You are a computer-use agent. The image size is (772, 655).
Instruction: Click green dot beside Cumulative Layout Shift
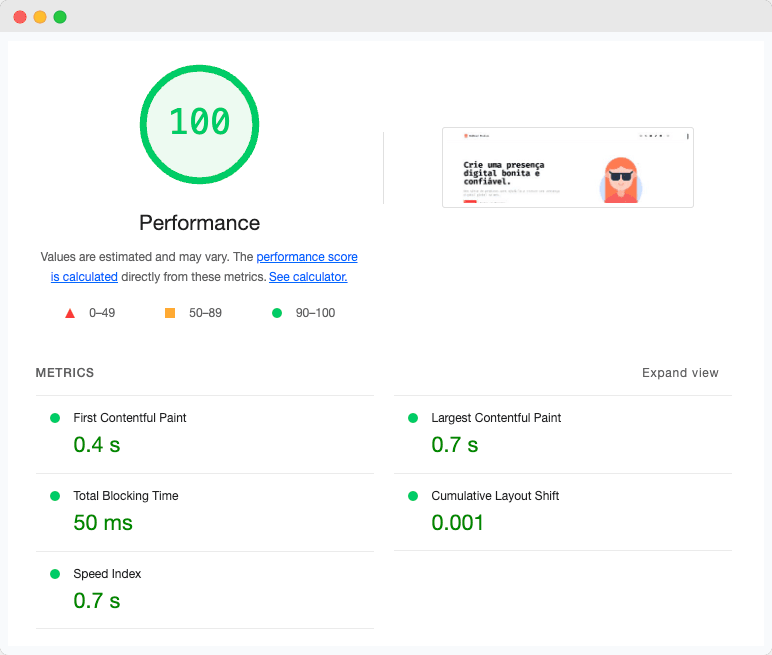tap(413, 496)
